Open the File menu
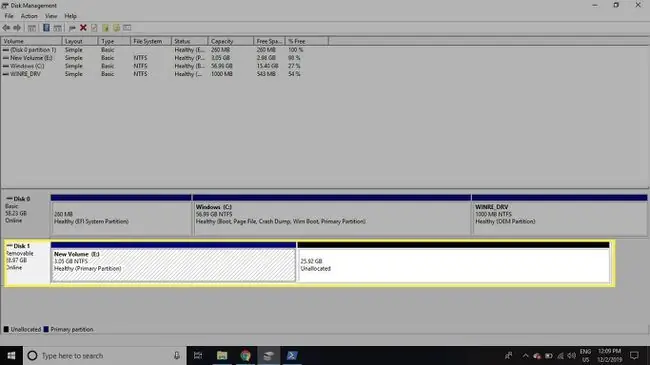650x365 pixels. tap(9, 16)
